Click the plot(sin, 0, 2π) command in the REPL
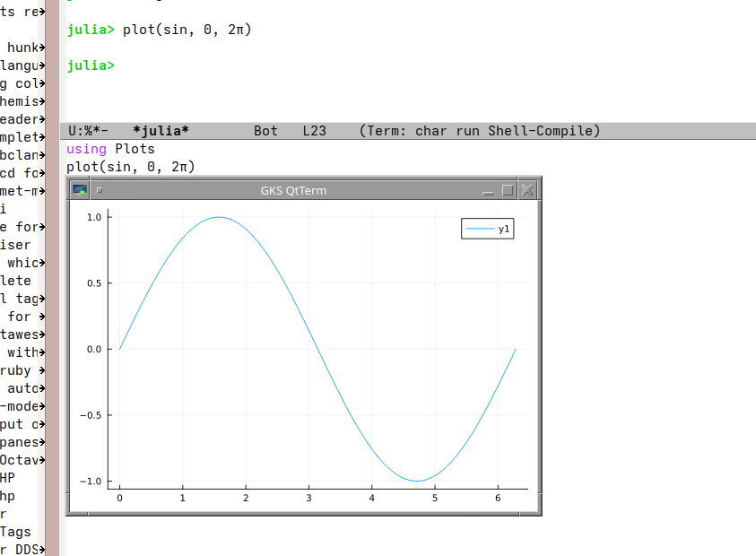 click(x=187, y=30)
